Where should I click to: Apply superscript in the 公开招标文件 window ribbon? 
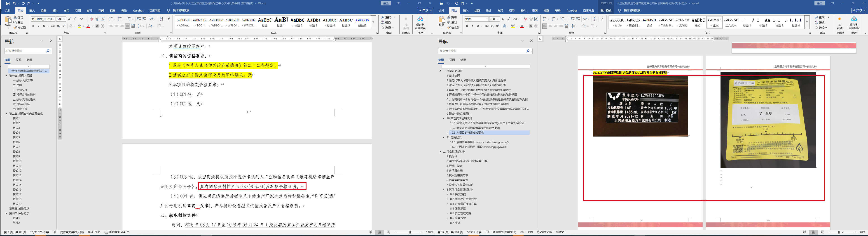64,26
